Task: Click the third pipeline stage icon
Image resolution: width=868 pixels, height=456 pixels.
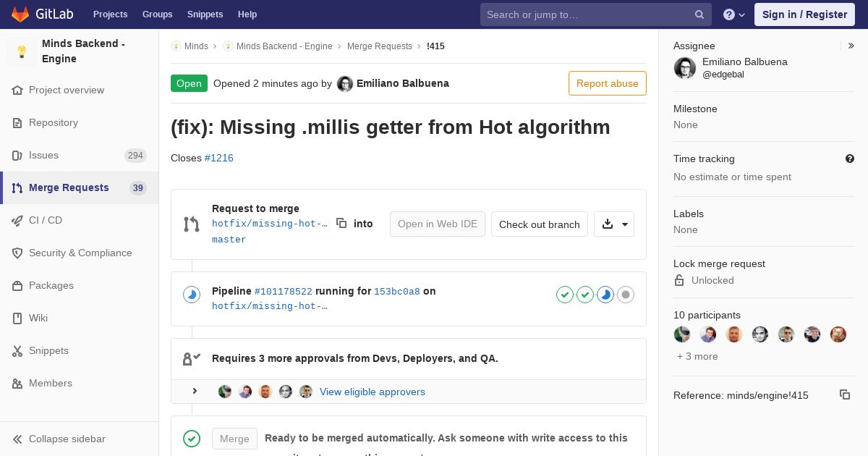Action: coord(605,295)
